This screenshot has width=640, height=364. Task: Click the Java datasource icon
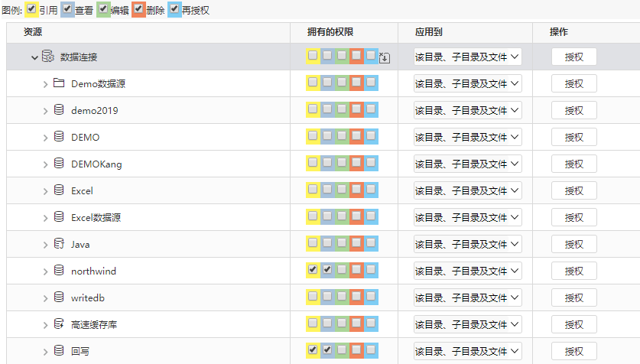coord(59,244)
